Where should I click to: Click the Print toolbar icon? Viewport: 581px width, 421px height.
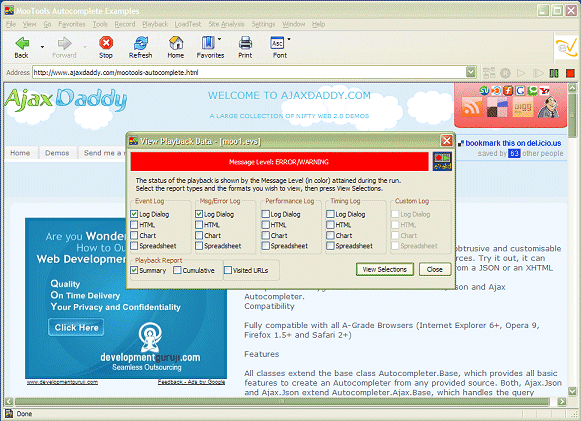pyautogui.click(x=245, y=43)
